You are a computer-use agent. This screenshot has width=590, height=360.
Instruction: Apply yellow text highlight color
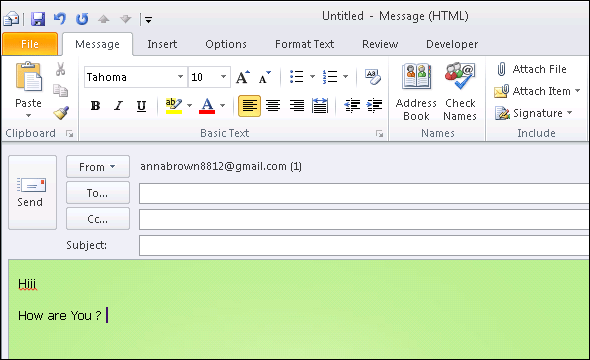(173, 106)
